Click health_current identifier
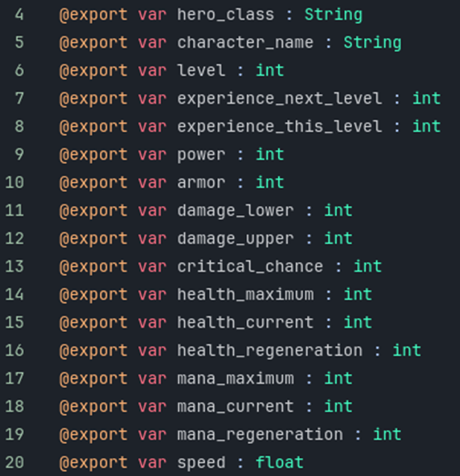460x476 pixels. (245, 322)
